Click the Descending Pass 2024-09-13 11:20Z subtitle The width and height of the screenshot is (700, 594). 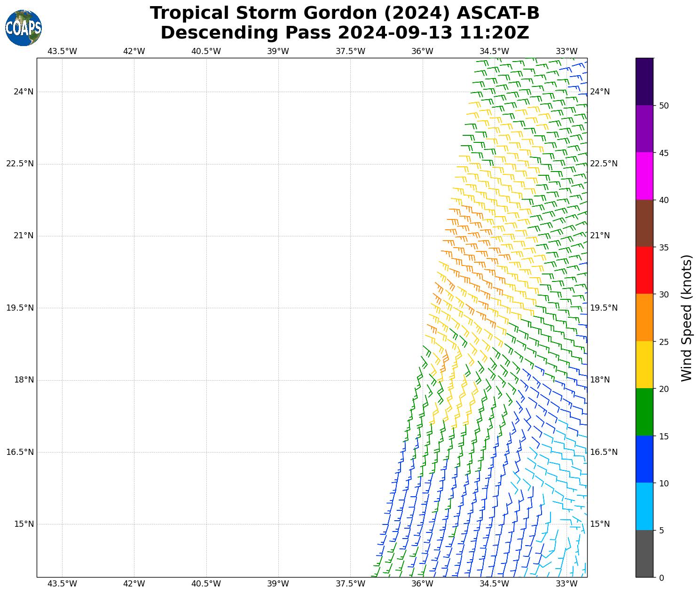point(345,33)
